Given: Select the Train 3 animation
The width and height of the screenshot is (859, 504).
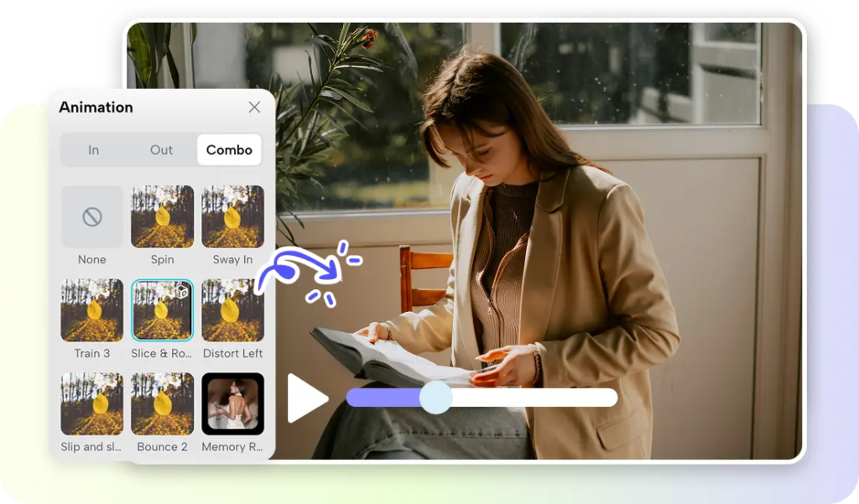Looking at the screenshot, I should tap(92, 310).
